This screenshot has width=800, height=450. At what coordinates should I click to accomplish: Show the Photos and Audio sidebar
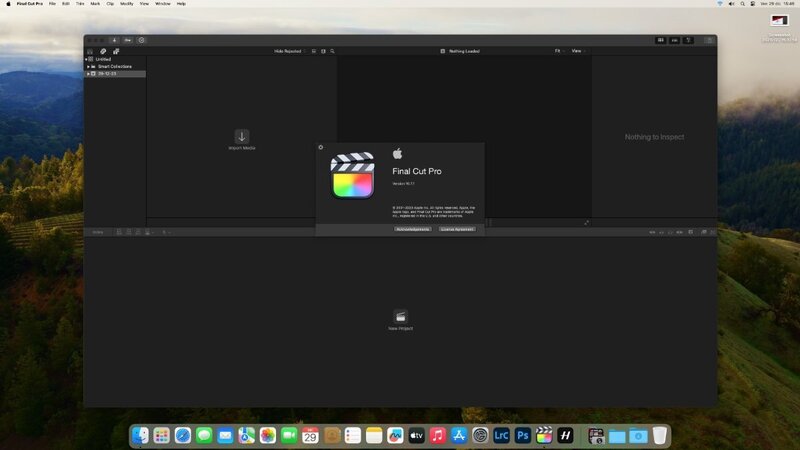coord(103,52)
